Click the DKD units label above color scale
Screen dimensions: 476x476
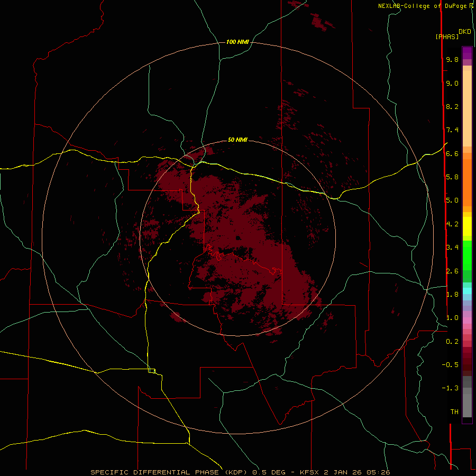[x=464, y=31]
